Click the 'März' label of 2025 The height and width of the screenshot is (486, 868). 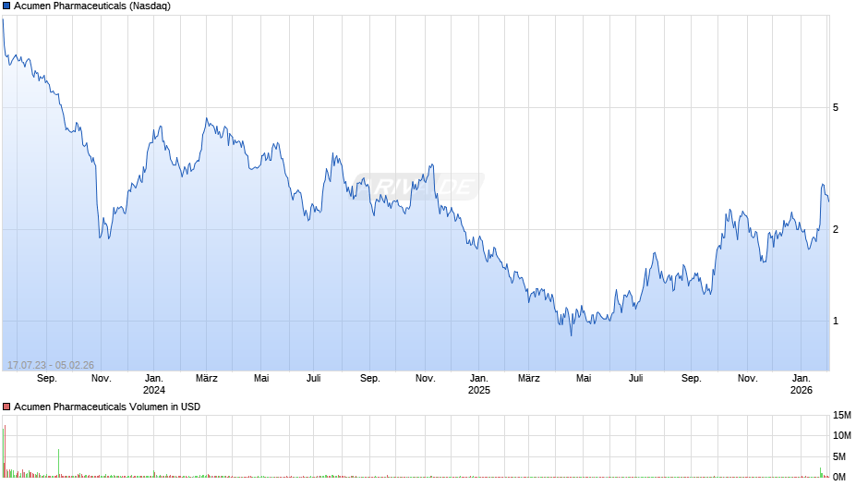(529, 379)
